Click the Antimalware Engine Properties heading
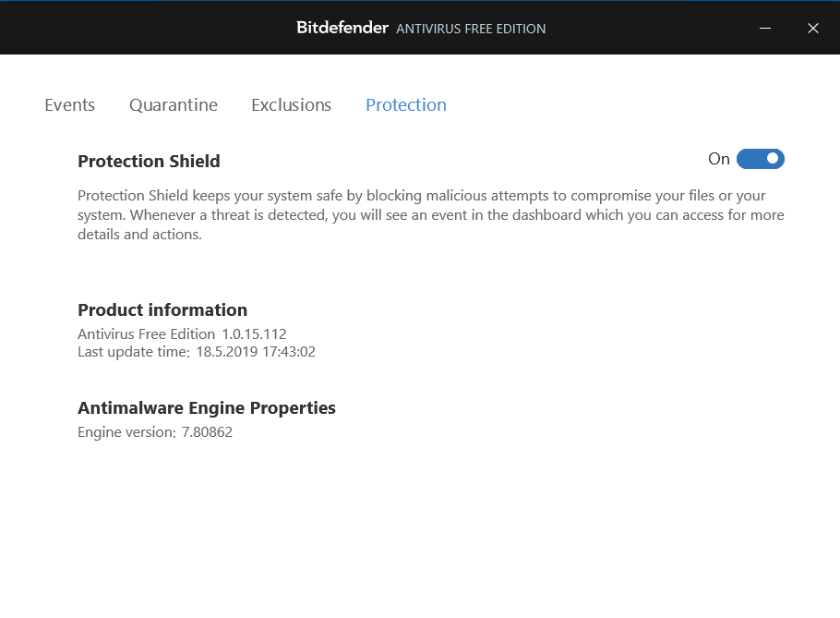This screenshot has height=618, width=840. (207, 408)
